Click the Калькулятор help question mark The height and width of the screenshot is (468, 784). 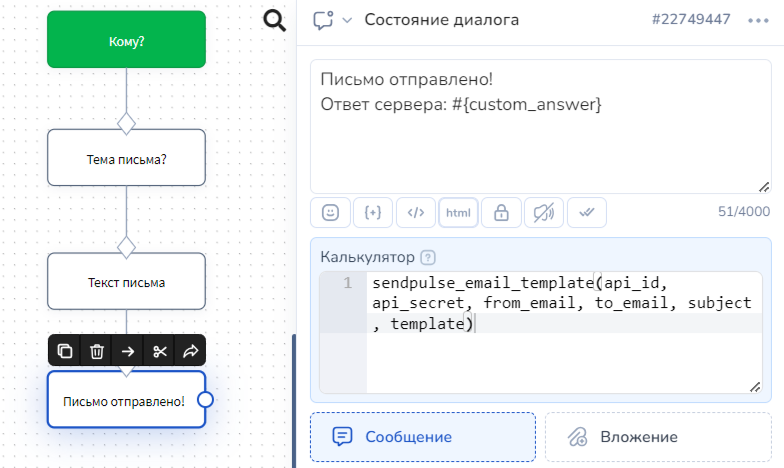(428, 257)
